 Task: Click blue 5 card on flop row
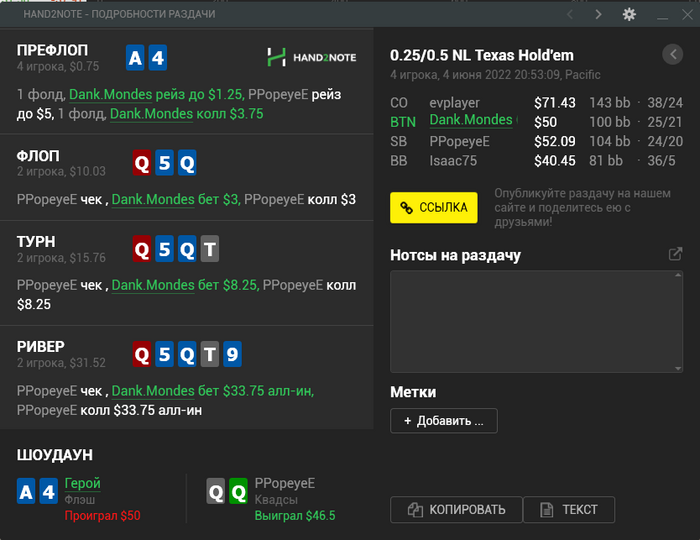pos(164,163)
